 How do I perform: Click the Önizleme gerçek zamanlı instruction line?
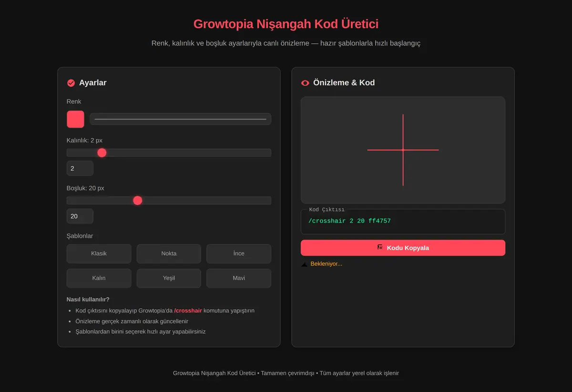(132, 321)
